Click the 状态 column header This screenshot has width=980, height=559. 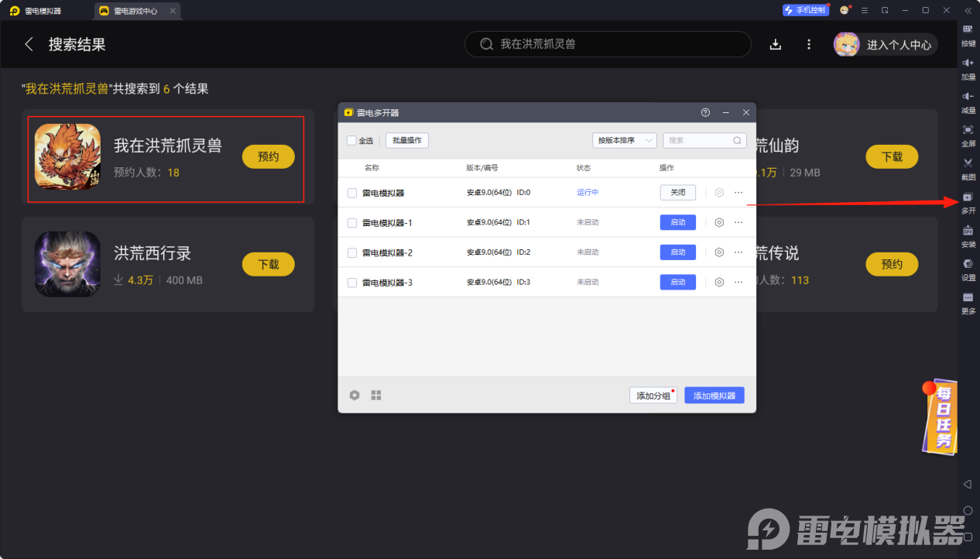click(584, 167)
